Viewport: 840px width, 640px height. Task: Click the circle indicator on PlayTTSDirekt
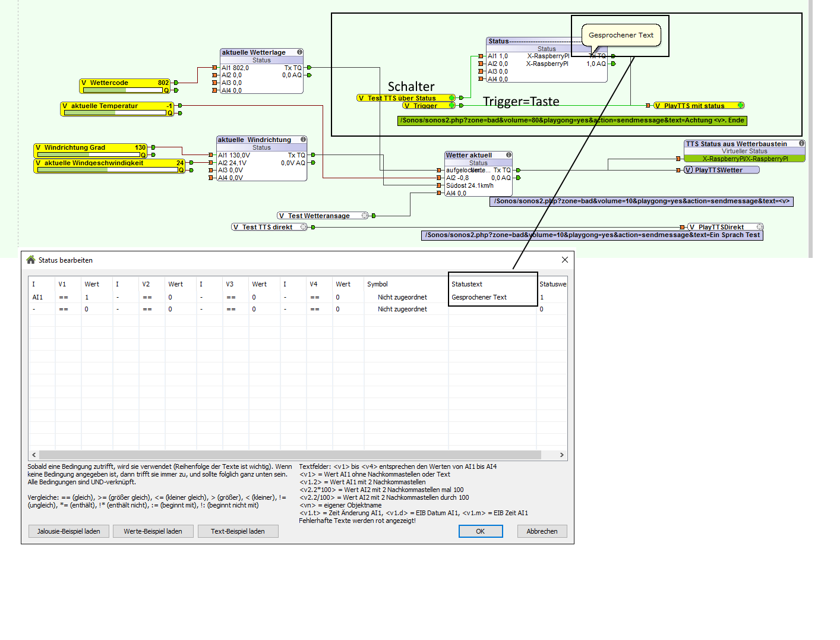click(760, 227)
